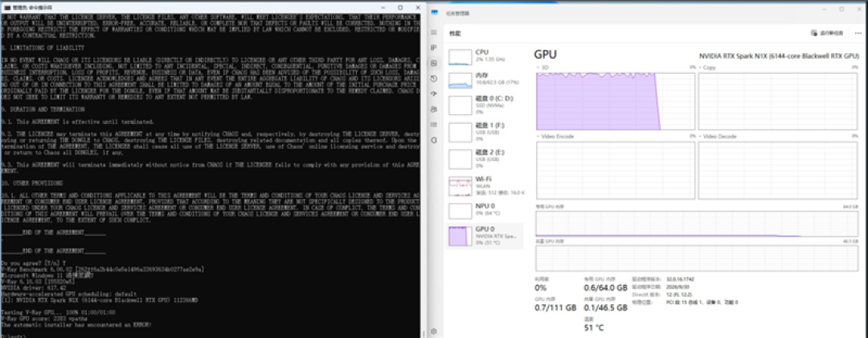Viewport: 868px width, 338px height.
Task: Open the Task Manager navigation hamburger menu
Action: coord(434,33)
